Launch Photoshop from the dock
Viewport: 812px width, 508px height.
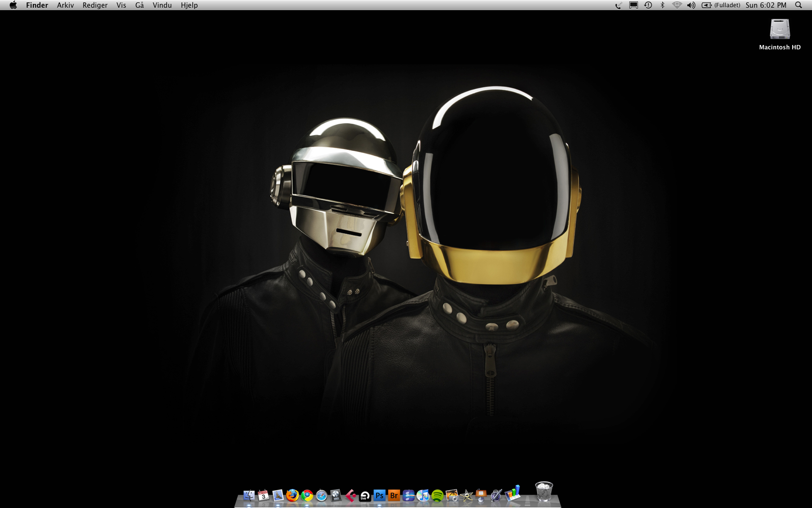coord(379,495)
